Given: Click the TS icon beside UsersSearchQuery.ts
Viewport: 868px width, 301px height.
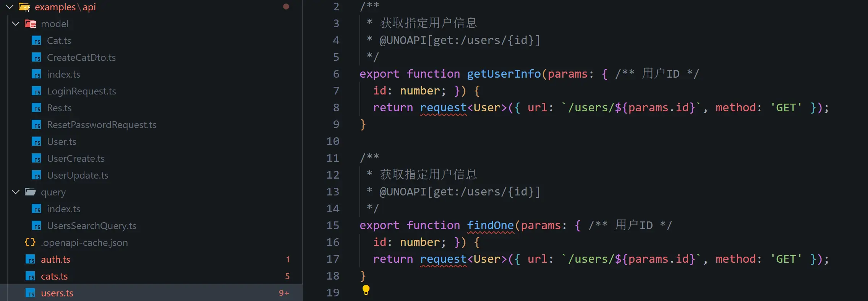Looking at the screenshot, I should click(36, 226).
